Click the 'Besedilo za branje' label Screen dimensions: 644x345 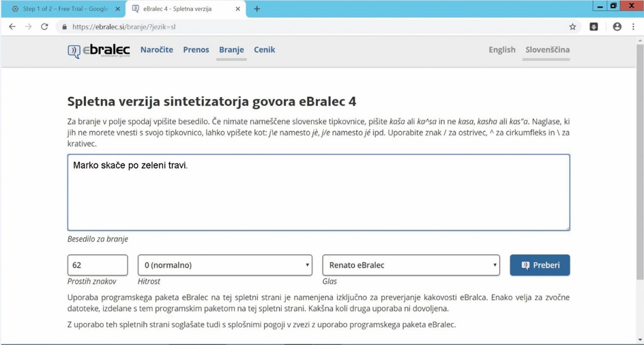98,239
